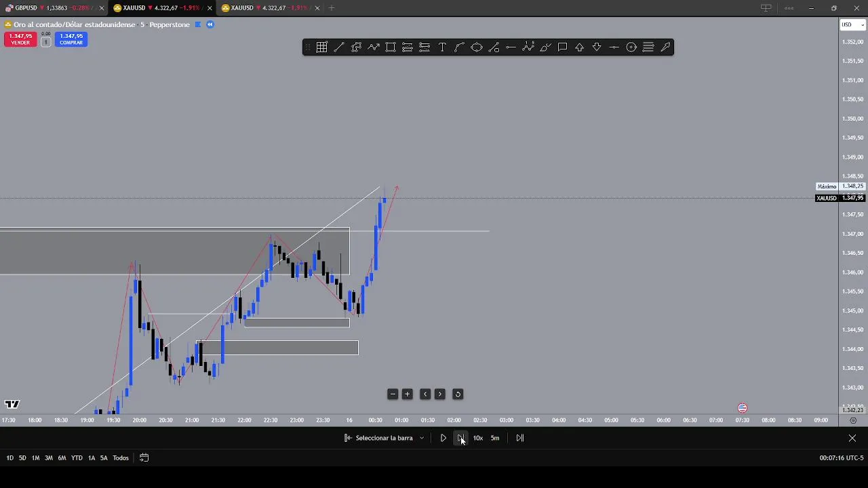This screenshot has width=868, height=488.
Task: Click the US flag event marker
Action: coord(743,408)
